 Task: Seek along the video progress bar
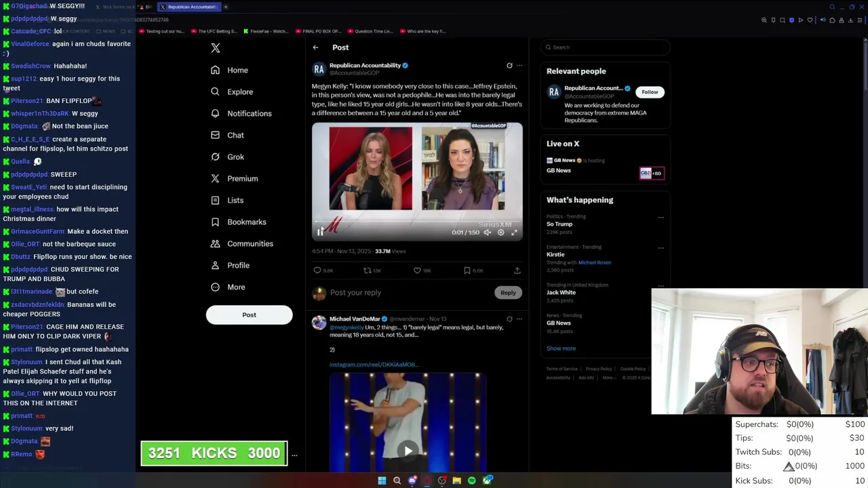click(x=417, y=222)
